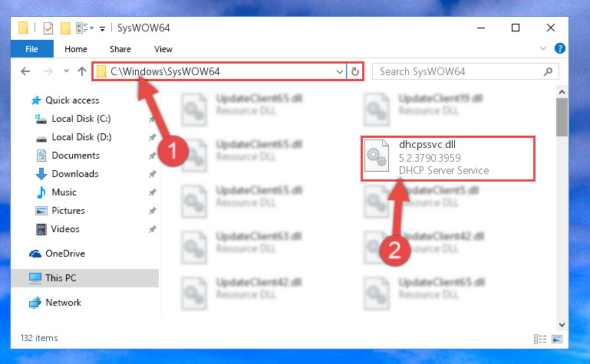The height and width of the screenshot is (364, 590).
Task: Switch to large icons view
Action: (557, 339)
